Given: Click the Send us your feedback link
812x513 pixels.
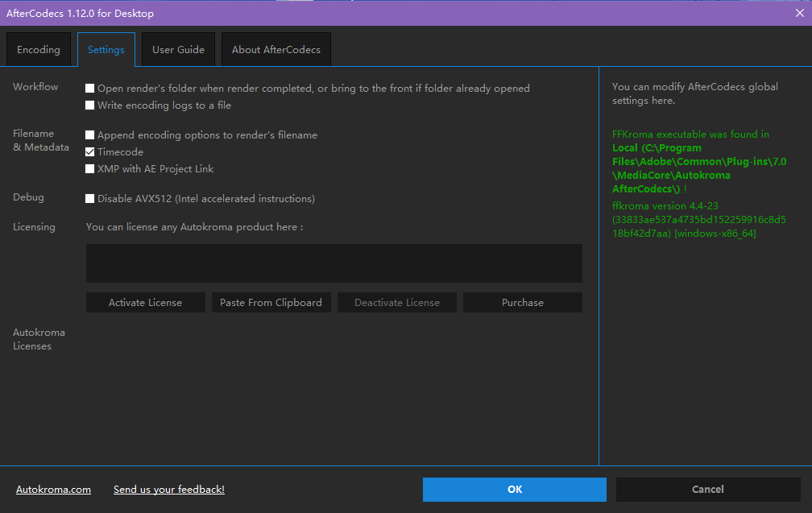Looking at the screenshot, I should pyautogui.click(x=168, y=489).
